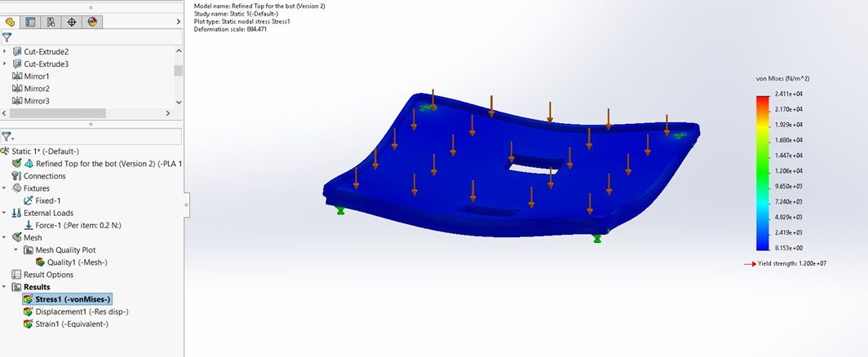The width and height of the screenshot is (868, 357).
Task: Switch to the PropertyManager tab
Action: pos(30,22)
